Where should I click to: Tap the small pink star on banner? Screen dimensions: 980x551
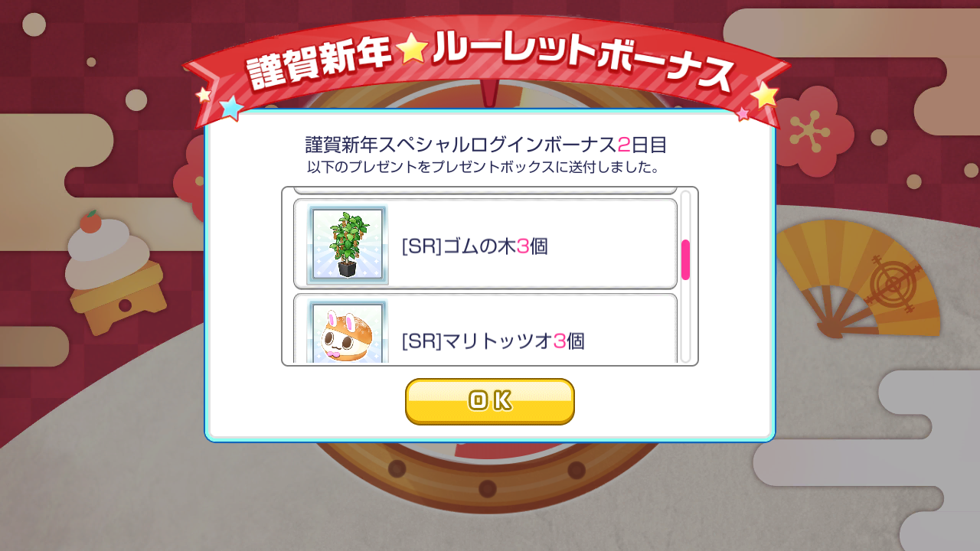742,114
